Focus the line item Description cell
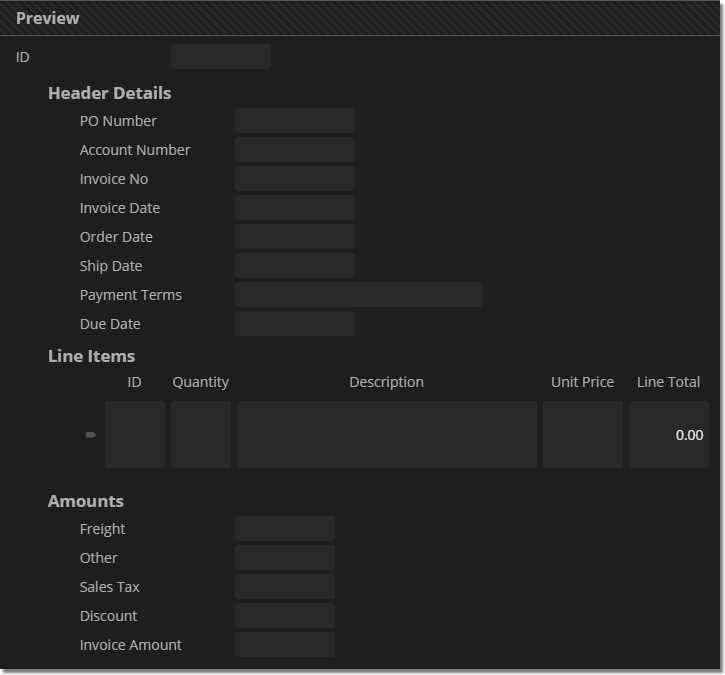 (387, 435)
